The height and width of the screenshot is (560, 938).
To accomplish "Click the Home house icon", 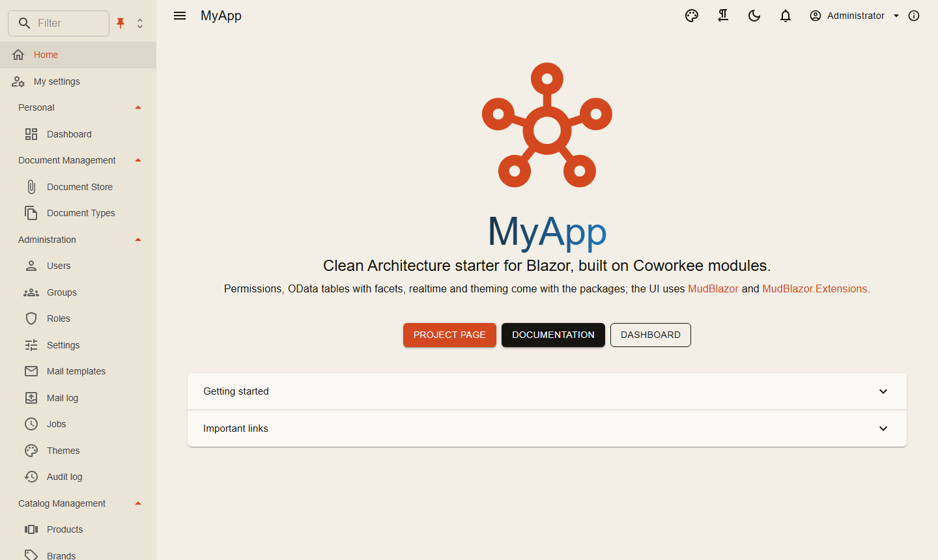I will pos(18,55).
